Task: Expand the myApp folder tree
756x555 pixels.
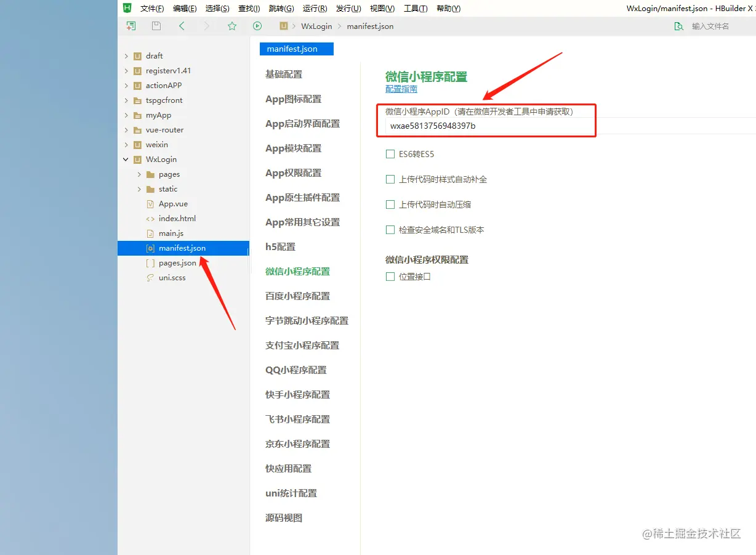Action: (126, 115)
